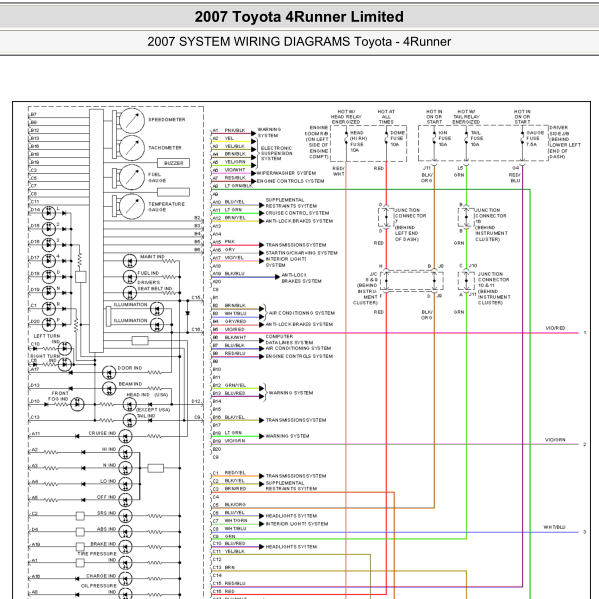Click CRUISE CONTROL SYSTEM reference

pos(297,213)
